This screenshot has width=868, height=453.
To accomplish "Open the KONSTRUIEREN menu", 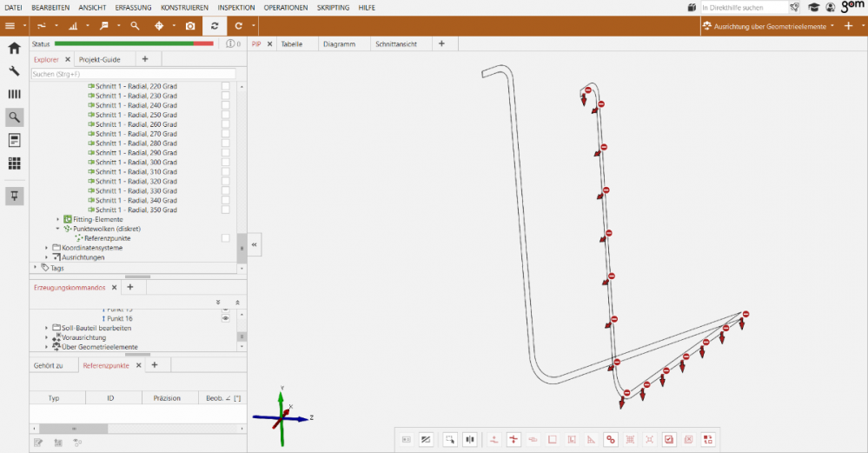I will coord(184,7).
